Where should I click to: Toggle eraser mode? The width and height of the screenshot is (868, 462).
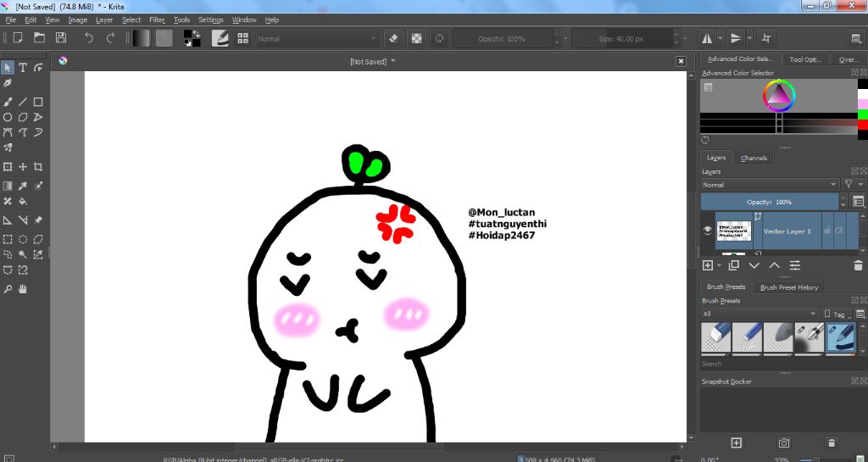click(393, 38)
